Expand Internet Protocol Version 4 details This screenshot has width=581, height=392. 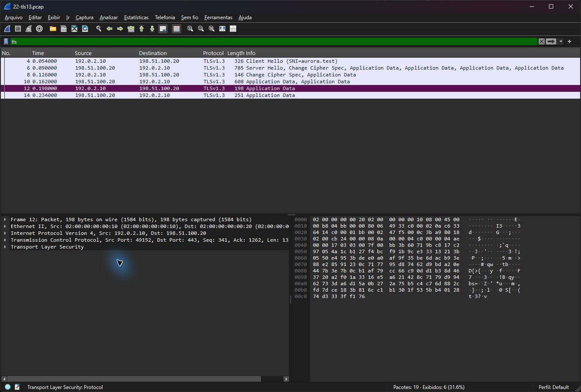(x=5, y=233)
